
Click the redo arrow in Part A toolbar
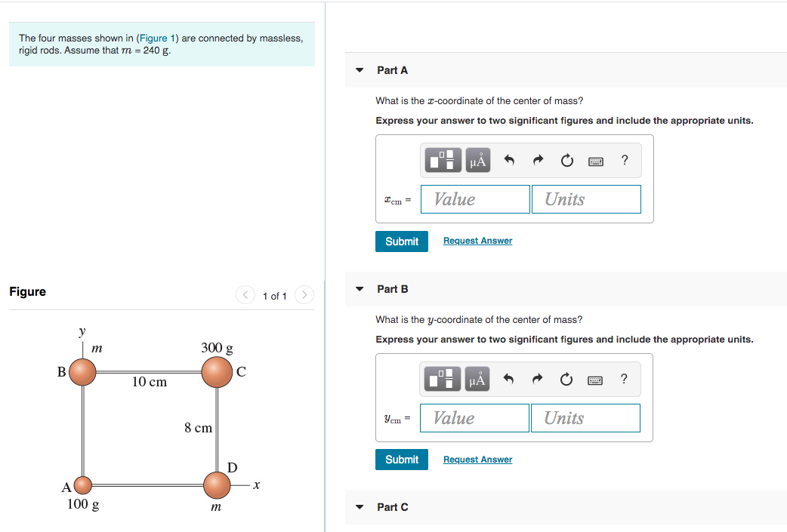click(537, 160)
